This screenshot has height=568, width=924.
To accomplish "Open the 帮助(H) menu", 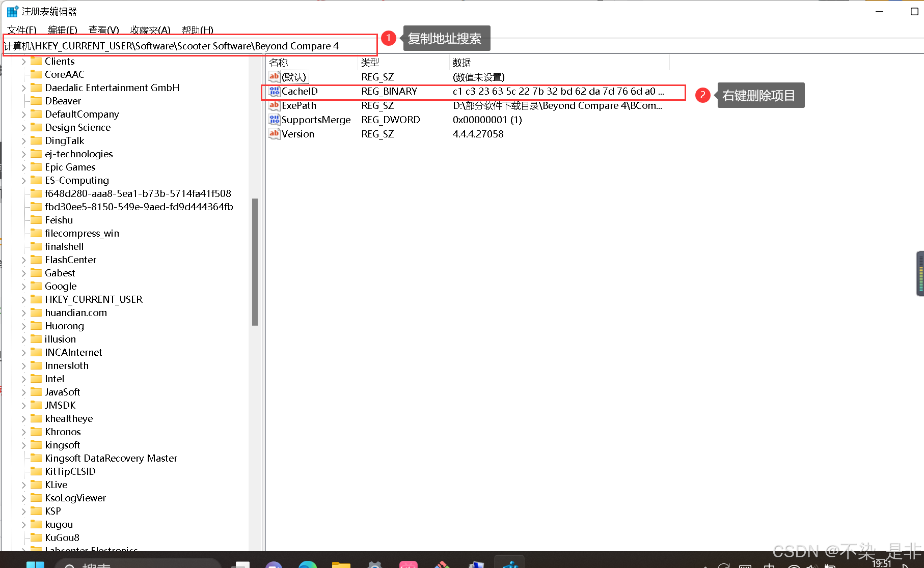I will coord(198,30).
